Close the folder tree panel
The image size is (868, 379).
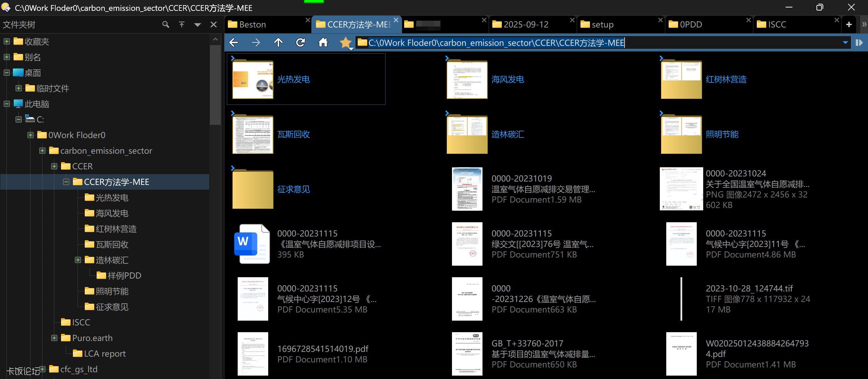(x=214, y=24)
